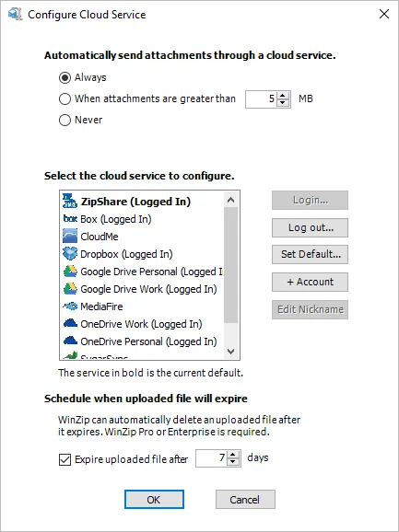Select the ZipShare service icon
Screen dimensions: 399x532
70,202
